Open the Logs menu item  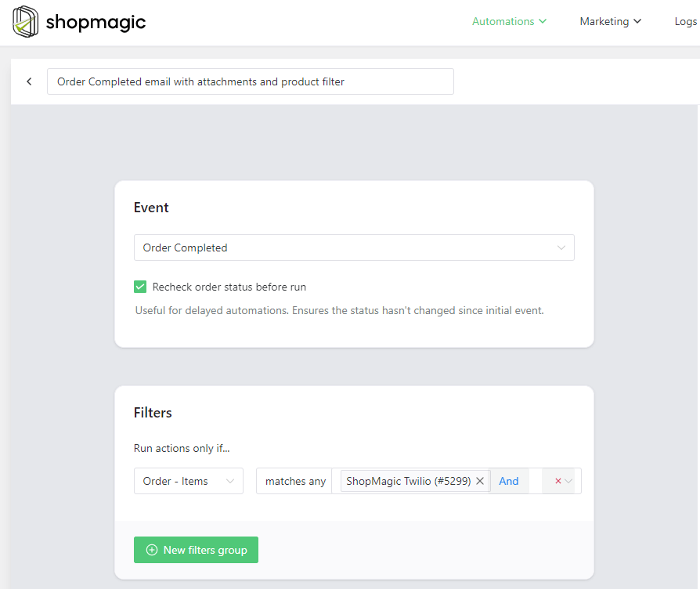click(686, 21)
